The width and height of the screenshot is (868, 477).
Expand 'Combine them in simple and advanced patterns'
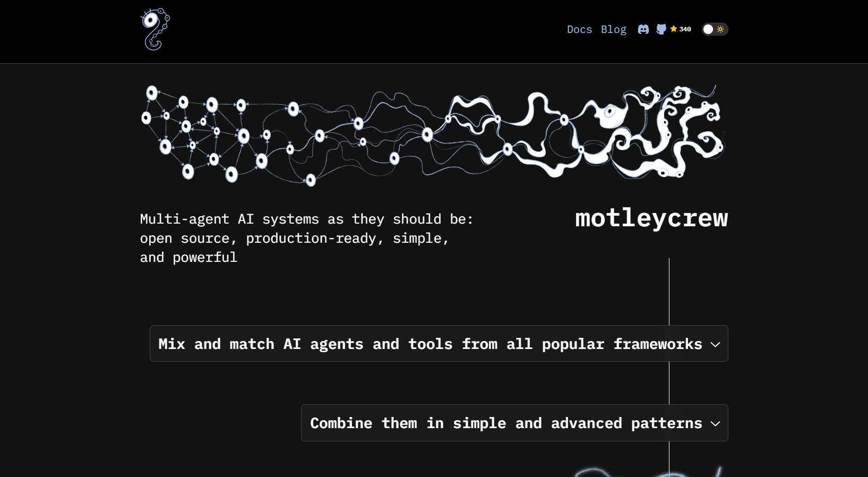(x=514, y=423)
